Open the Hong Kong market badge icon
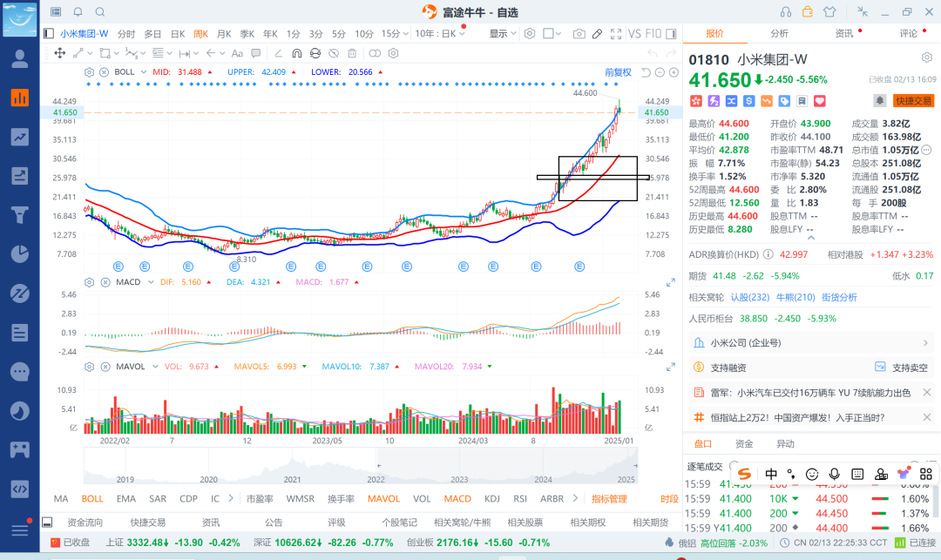The height and width of the screenshot is (560, 941). tap(695, 101)
